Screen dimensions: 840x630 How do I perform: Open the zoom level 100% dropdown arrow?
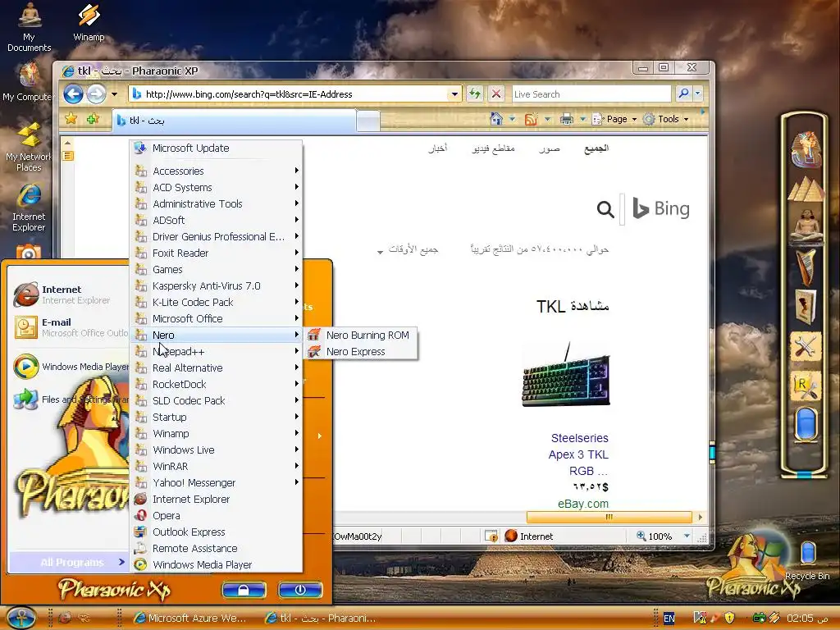(x=687, y=536)
